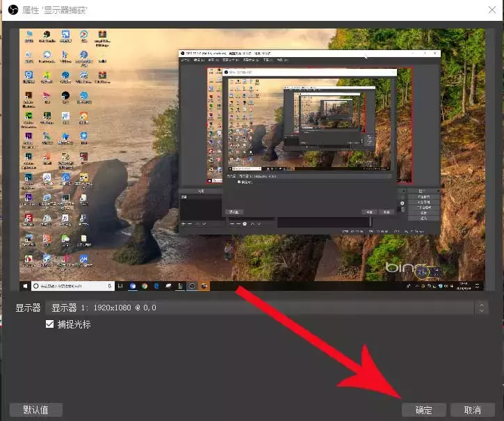Click OBS Studio desktop shortcut in preview
The image size is (504, 421).
pyautogui.click(x=47, y=36)
